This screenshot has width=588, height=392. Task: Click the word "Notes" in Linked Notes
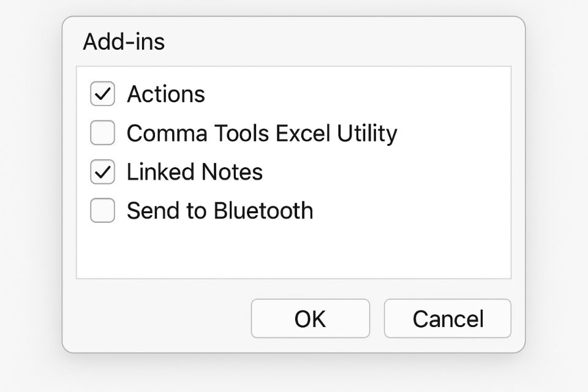click(x=235, y=172)
